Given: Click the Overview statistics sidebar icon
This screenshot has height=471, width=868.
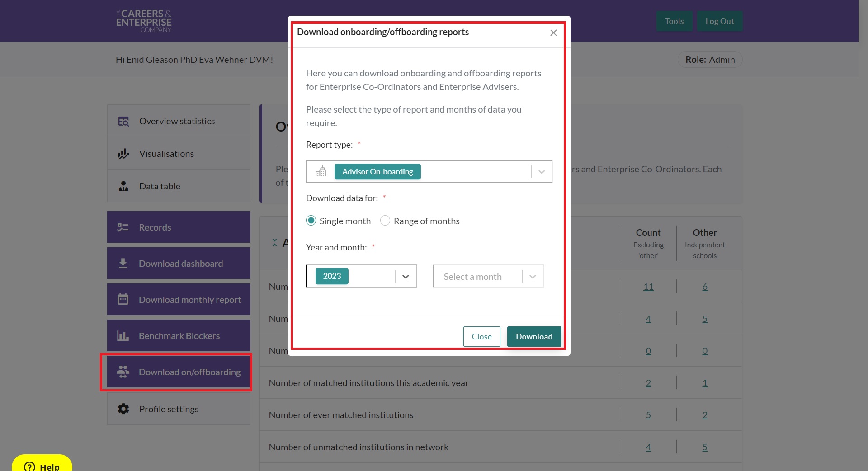Looking at the screenshot, I should 123,122.
